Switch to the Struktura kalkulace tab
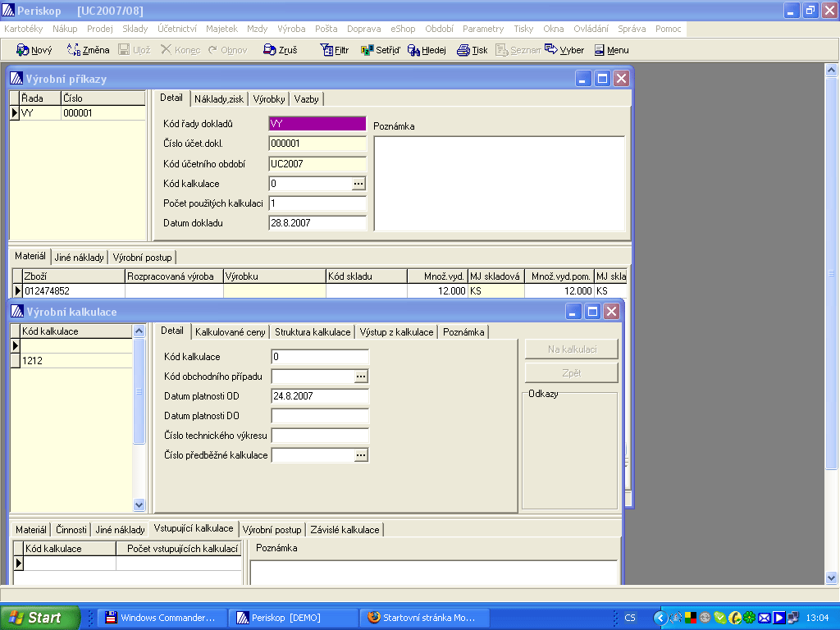Screen dimensions: 840x630 click(313, 332)
